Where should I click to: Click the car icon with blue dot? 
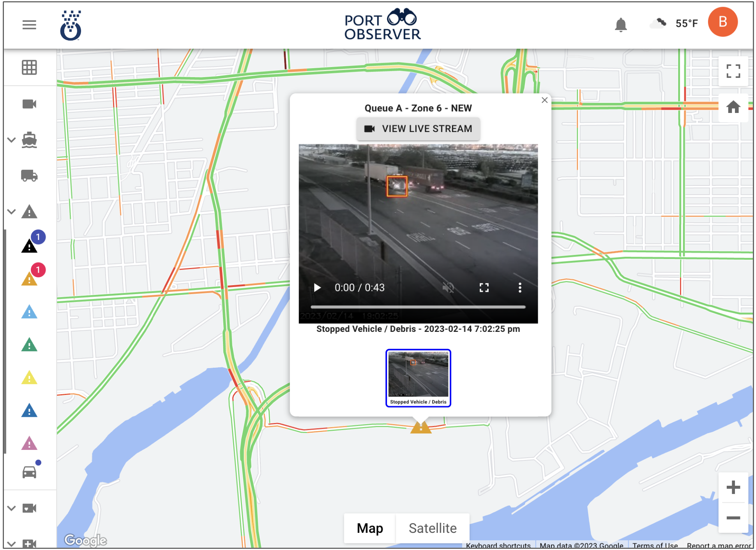click(29, 472)
